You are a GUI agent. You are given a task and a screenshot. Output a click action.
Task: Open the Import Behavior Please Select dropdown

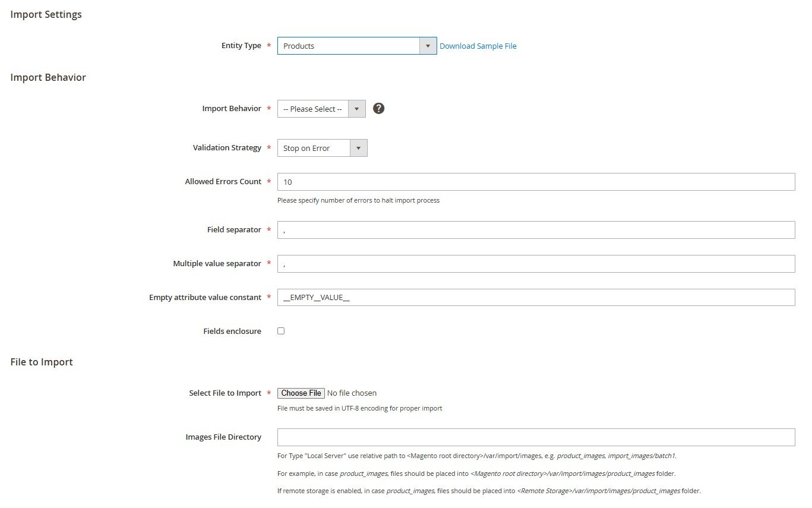321,109
